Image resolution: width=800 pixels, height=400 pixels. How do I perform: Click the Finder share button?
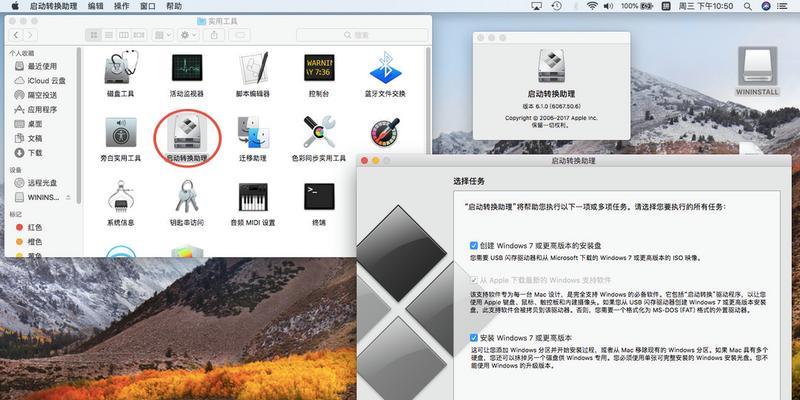pyautogui.click(x=214, y=35)
